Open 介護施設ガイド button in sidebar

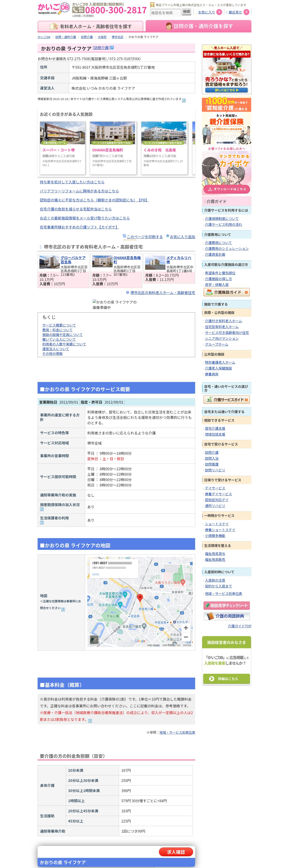[226, 292]
